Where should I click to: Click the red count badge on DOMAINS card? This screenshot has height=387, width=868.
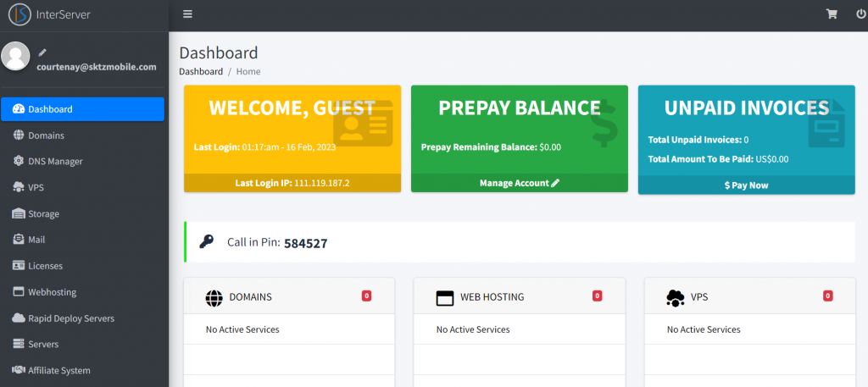tap(366, 296)
